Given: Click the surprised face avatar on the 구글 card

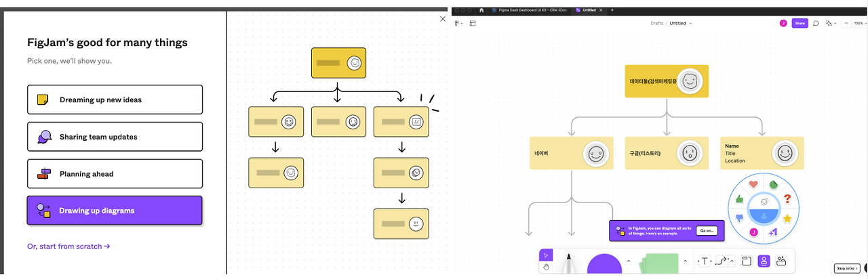Looking at the screenshot, I should coord(690,153).
